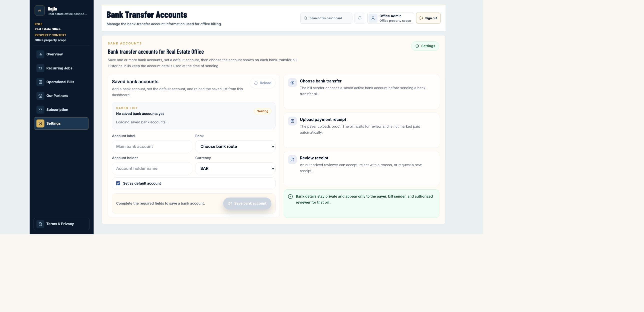Navigate to Subscription
This screenshot has width=644, height=312.
[61, 110]
